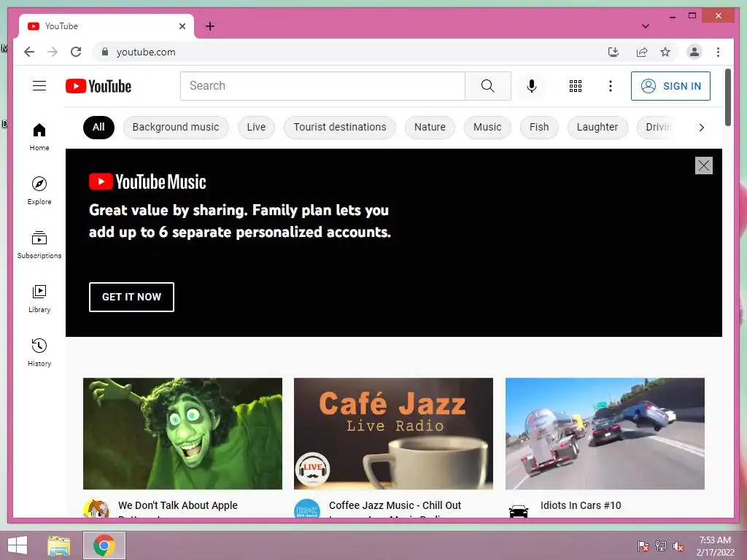Image resolution: width=747 pixels, height=560 pixels.
Task: Click the Chrome icon in the taskbar
Action: (104, 545)
